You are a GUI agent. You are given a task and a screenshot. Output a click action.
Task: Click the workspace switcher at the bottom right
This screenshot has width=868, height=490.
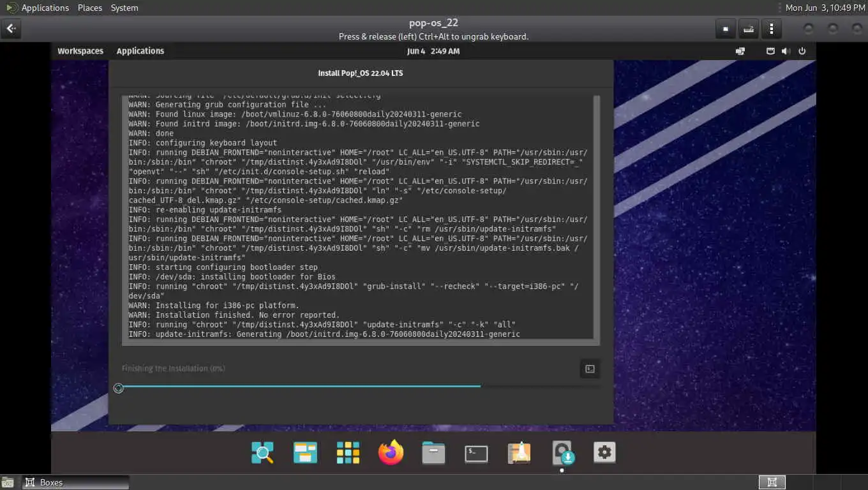772,482
